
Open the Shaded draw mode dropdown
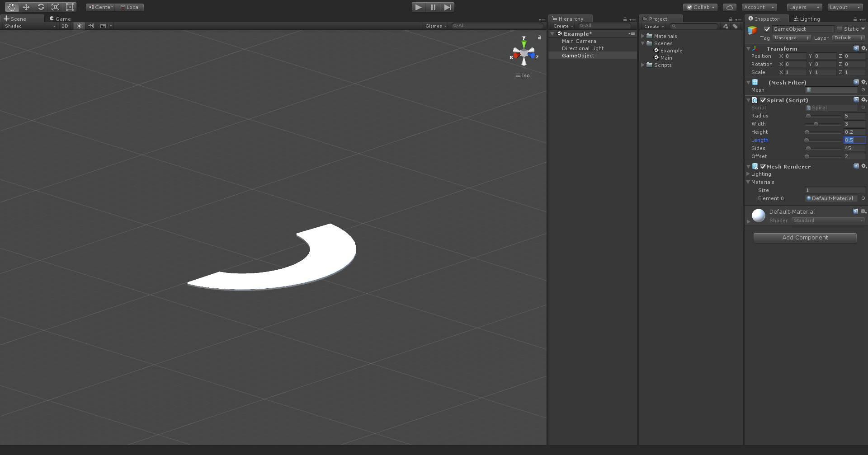tap(30, 26)
